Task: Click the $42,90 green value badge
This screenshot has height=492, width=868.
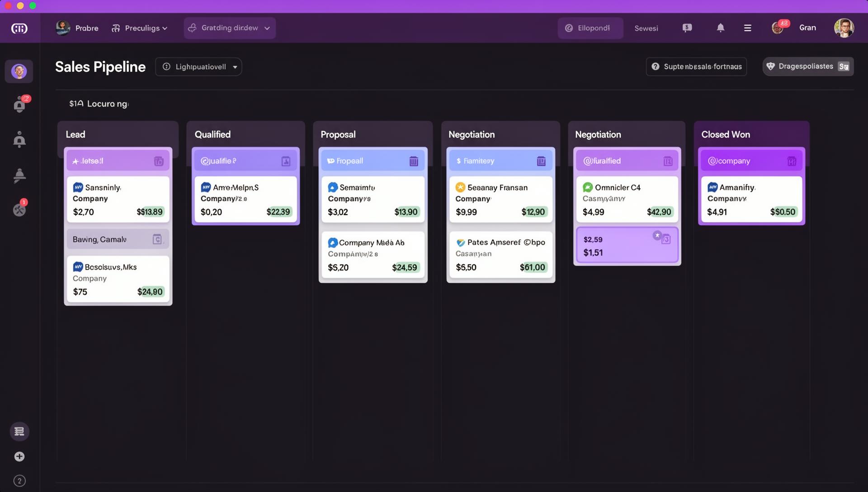Action: 659,212
